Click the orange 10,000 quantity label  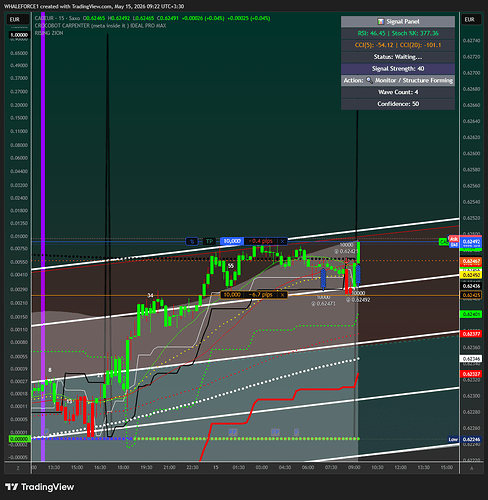(x=232, y=295)
